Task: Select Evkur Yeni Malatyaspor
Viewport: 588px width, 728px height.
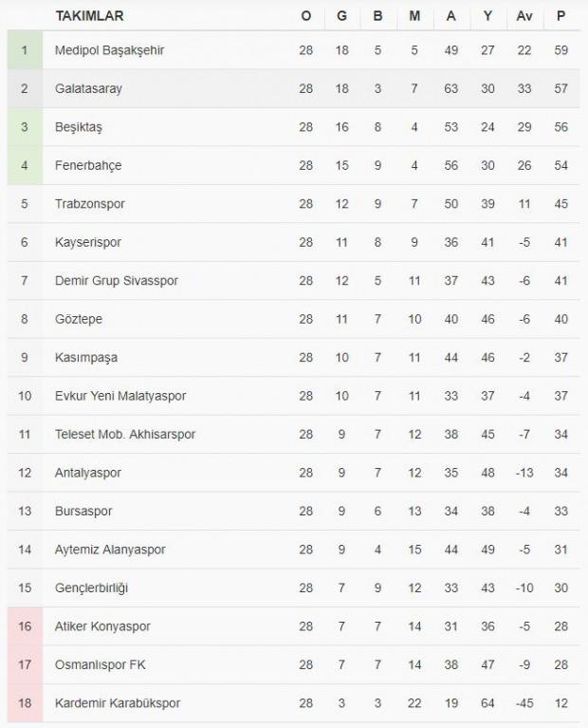Action: (120, 396)
